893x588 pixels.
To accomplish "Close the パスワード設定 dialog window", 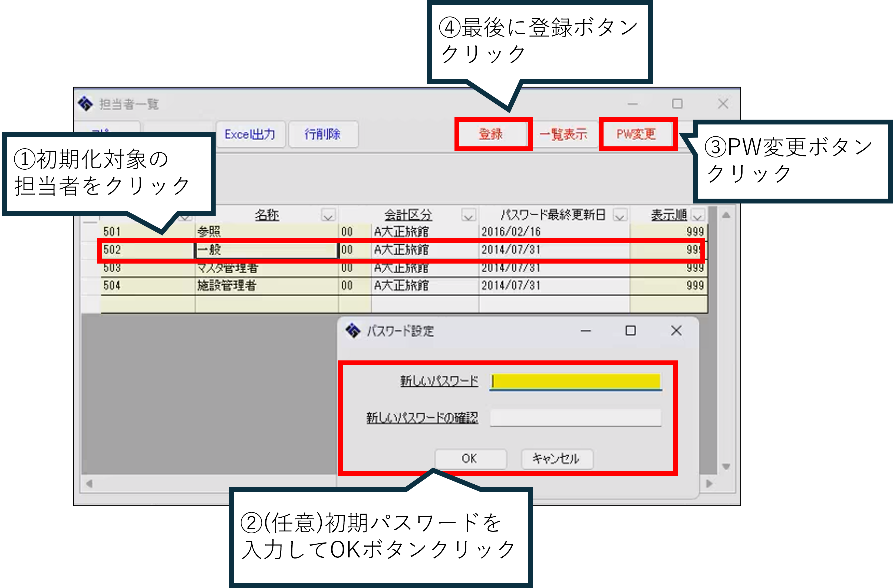I will tap(676, 331).
